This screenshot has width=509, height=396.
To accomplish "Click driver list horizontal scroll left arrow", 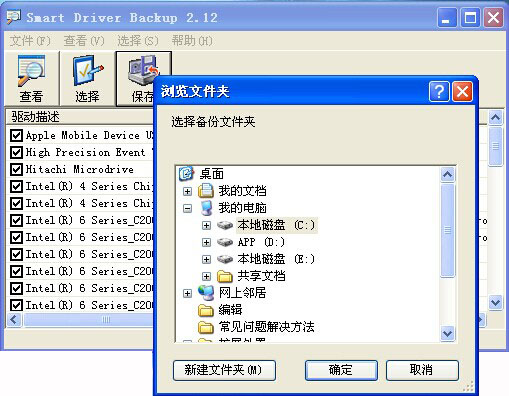I will 14,320.
